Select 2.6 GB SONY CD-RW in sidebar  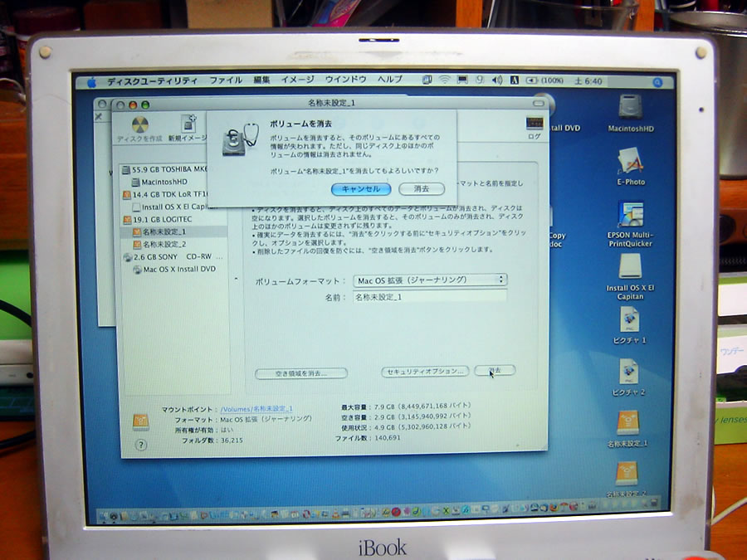173,256
